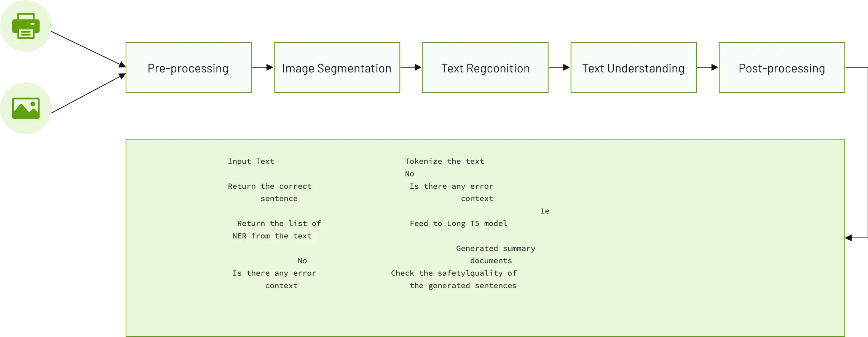The height and width of the screenshot is (337, 868).
Task: Click the Text Regconition step box
Action: [485, 67]
